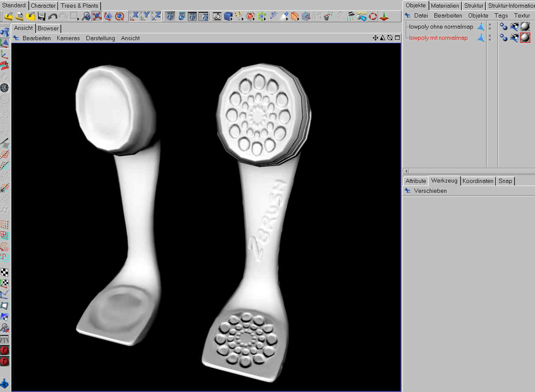This screenshot has height=392, width=535.
Task: Click object manager horizontal scrollbar left arrow
Action: tap(406, 171)
